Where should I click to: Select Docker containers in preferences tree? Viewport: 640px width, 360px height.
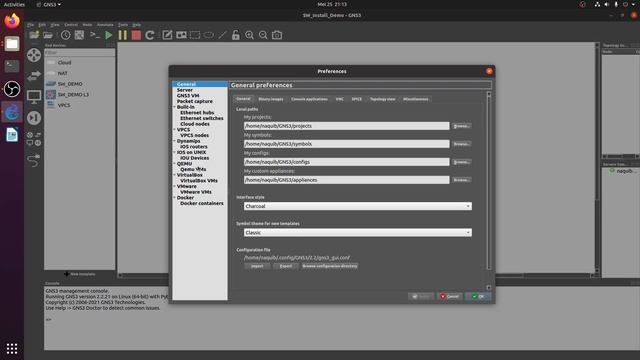click(202, 203)
